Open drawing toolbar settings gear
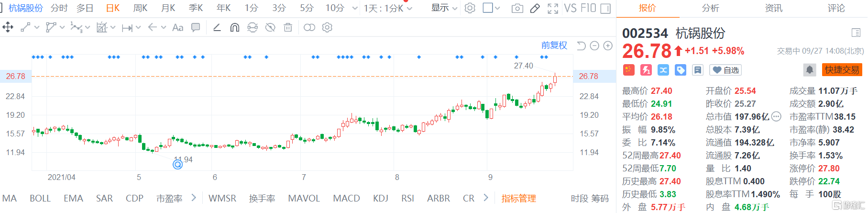The height and width of the screenshot is (213, 868). 327,27
